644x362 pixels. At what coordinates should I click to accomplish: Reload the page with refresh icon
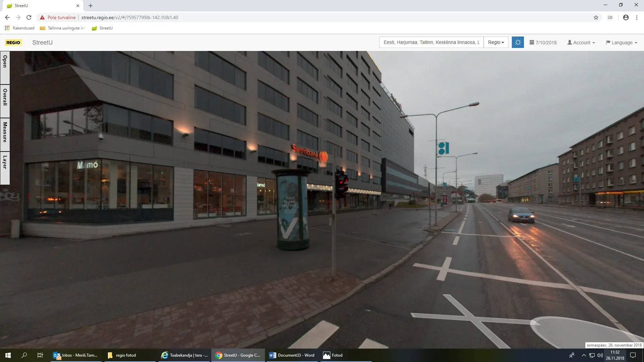point(29,17)
